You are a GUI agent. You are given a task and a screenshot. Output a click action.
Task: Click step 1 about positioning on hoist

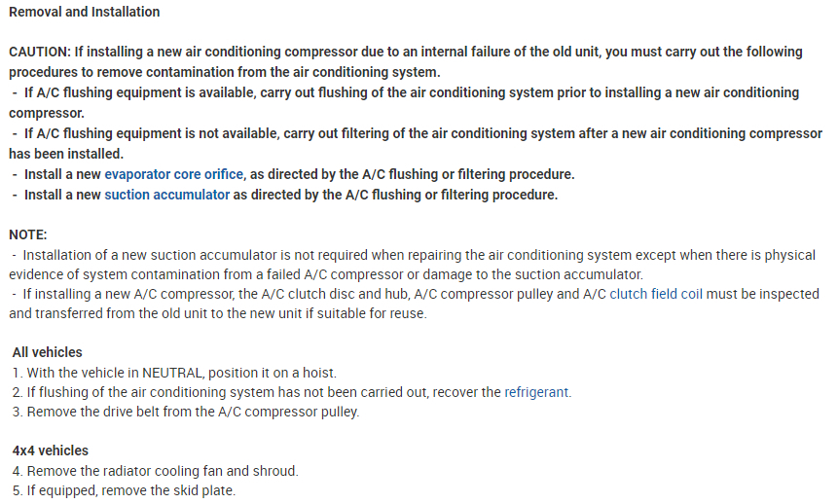175,373
